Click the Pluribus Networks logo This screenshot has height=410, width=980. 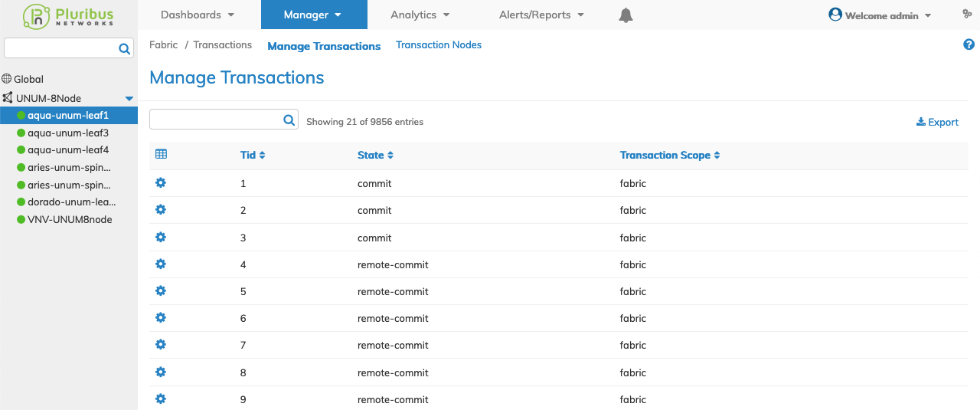(x=69, y=15)
